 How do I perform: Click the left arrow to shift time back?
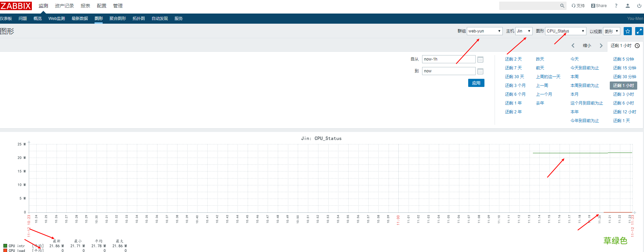(573, 46)
